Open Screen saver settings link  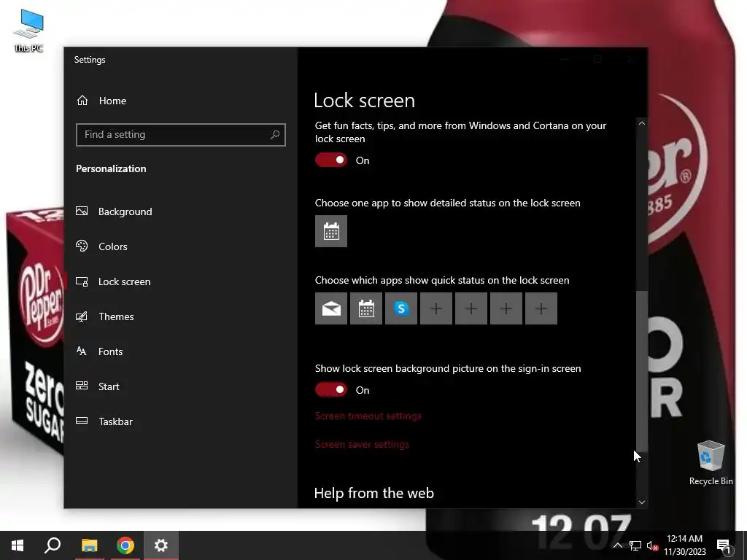[362, 444]
